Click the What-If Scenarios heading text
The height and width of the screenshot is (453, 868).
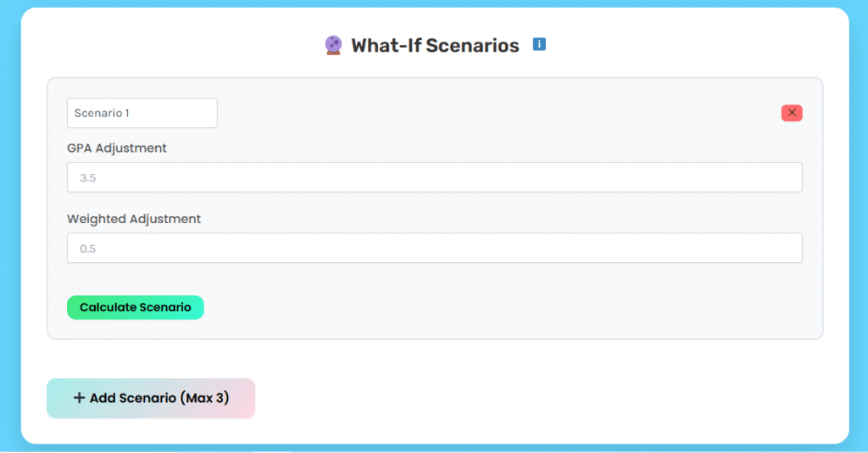click(x=435, y=46)
